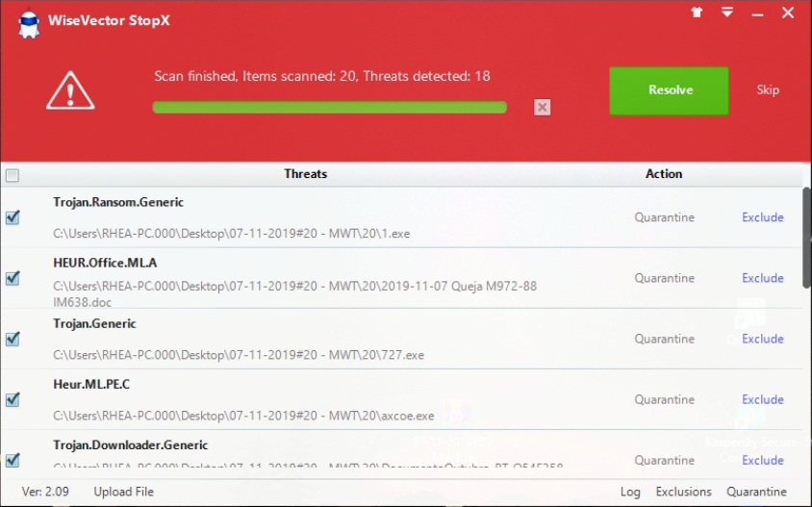Open the Exclusions list
Screen dimensions: 812x507
coord(684,492)
